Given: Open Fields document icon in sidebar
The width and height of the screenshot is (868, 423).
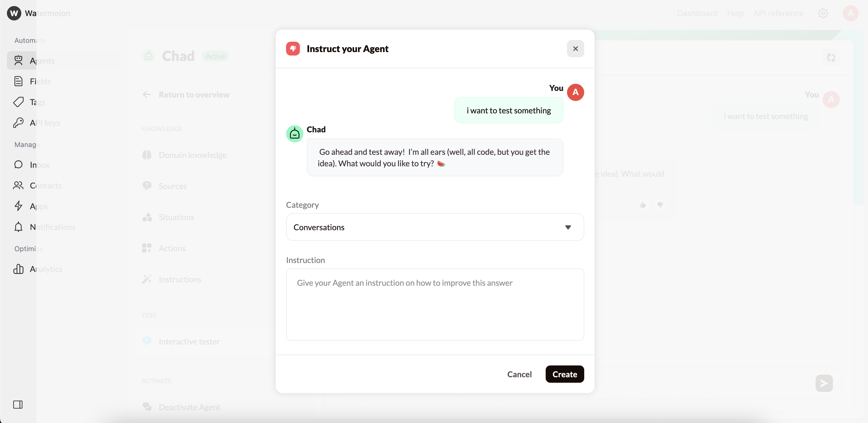Looking at the screenshot, I should 18,81.
